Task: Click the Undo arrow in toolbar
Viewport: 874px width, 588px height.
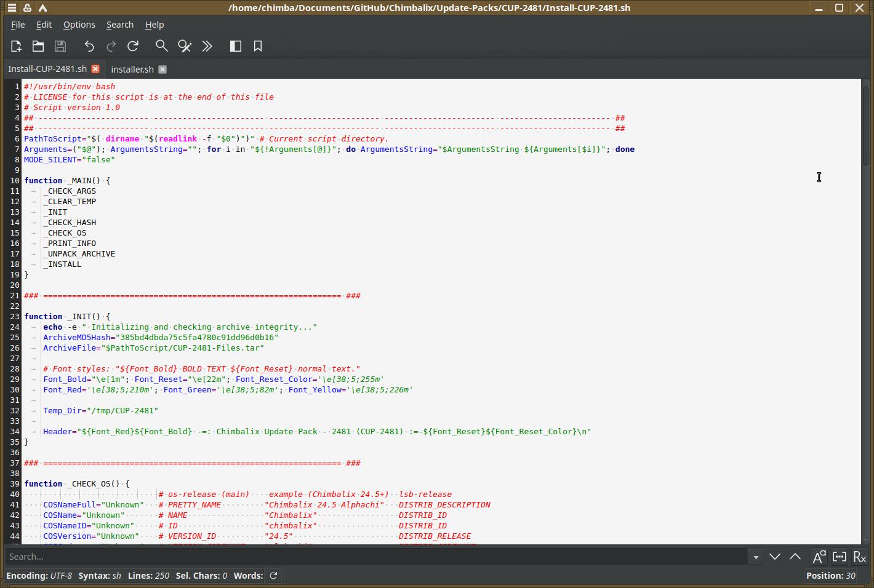Action: tap(89, 46)
